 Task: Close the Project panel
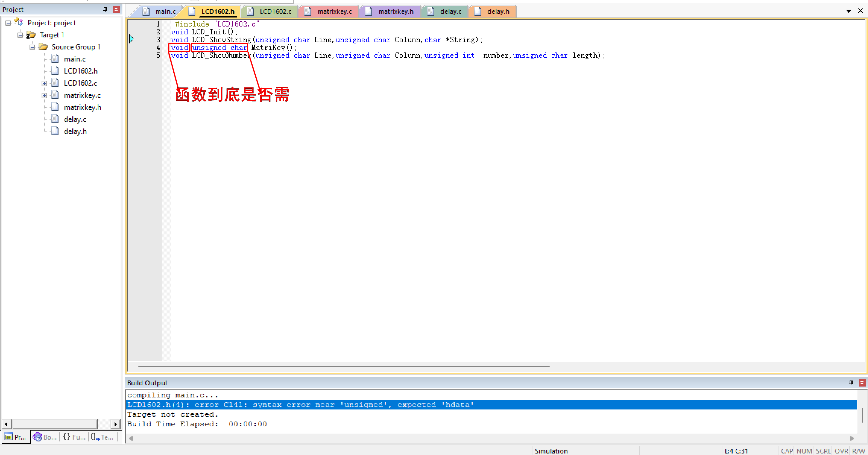pos(116,9)
